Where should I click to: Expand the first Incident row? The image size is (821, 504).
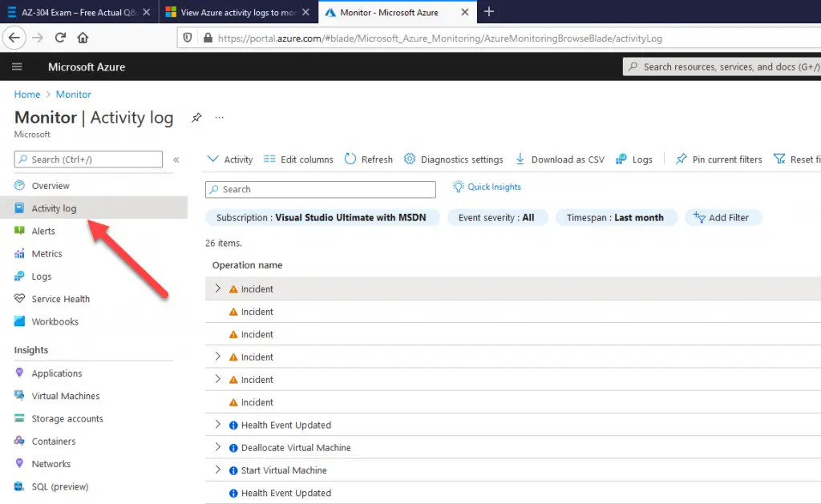218,288
